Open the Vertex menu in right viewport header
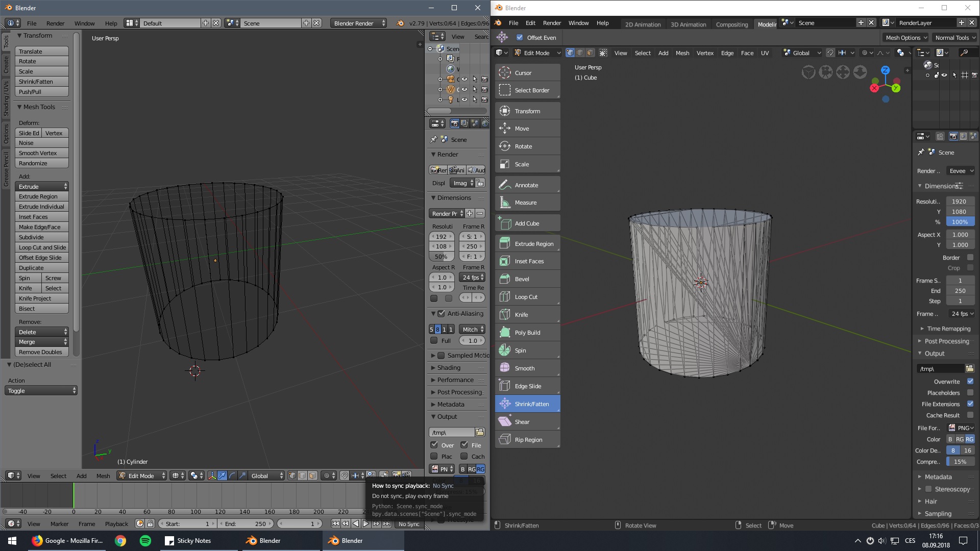Image resolution: width=980 pixels, height=551 pixels. 705,53
